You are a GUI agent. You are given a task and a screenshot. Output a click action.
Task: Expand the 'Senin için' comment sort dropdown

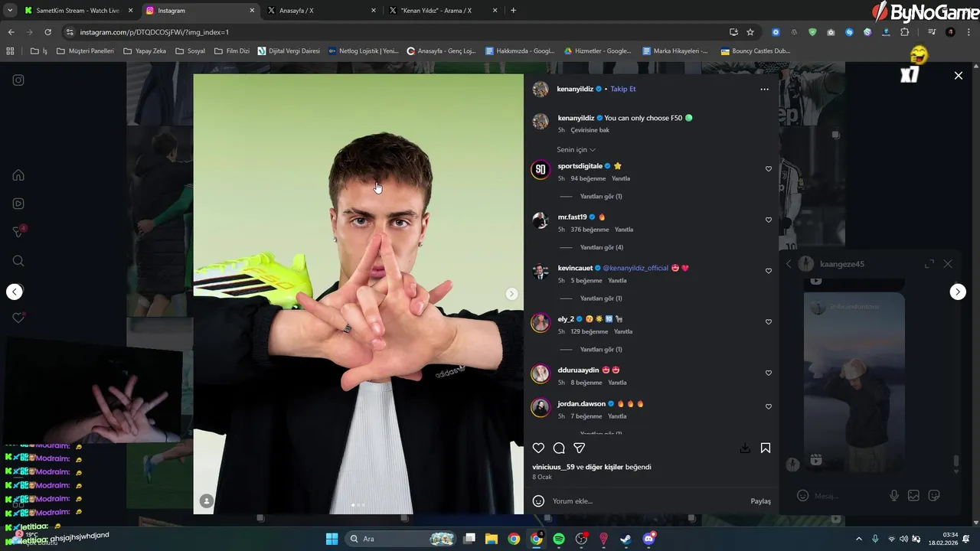click(576, 150)
